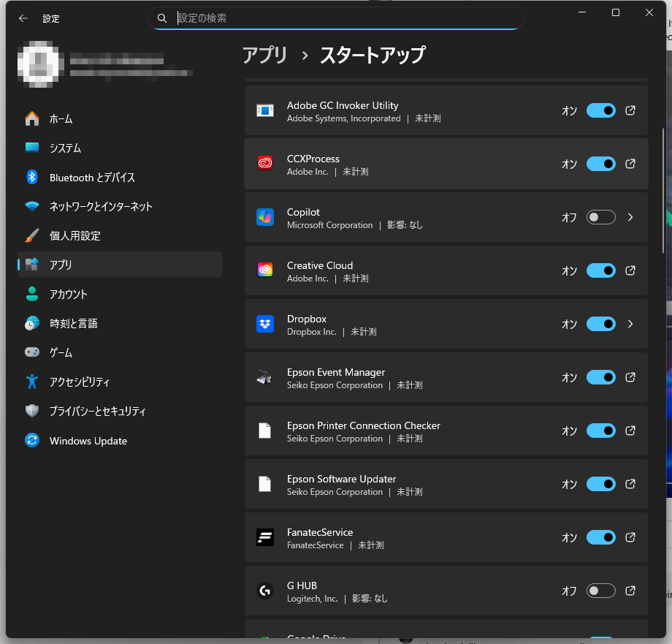
Task: Disable the Dropbox startup toggle
Action: [600, 324]
